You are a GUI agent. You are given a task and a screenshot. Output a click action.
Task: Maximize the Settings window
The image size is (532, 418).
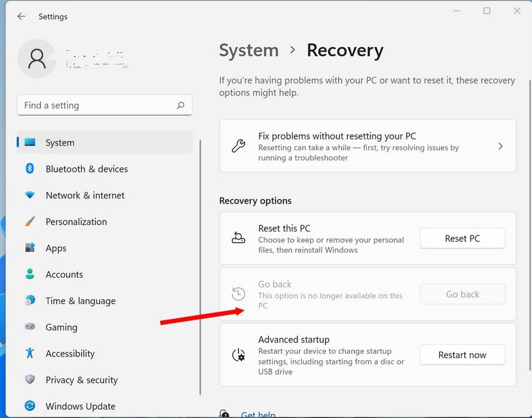(487, 11)
